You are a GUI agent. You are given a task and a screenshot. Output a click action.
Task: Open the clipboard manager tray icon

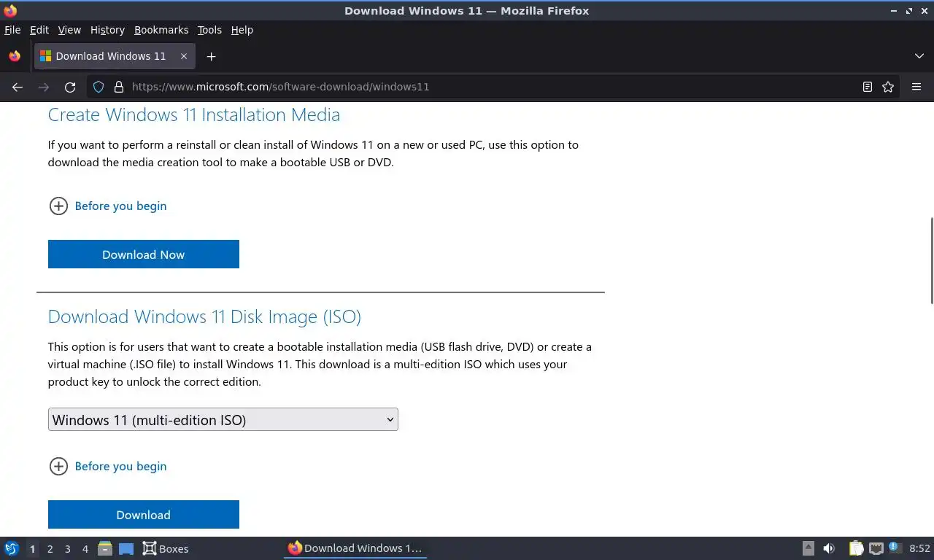(857, 548)
